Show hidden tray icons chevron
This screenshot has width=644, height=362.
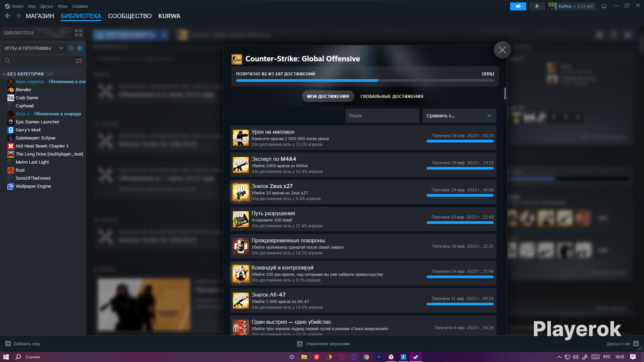pyautogui.click(x=559, y=357)
